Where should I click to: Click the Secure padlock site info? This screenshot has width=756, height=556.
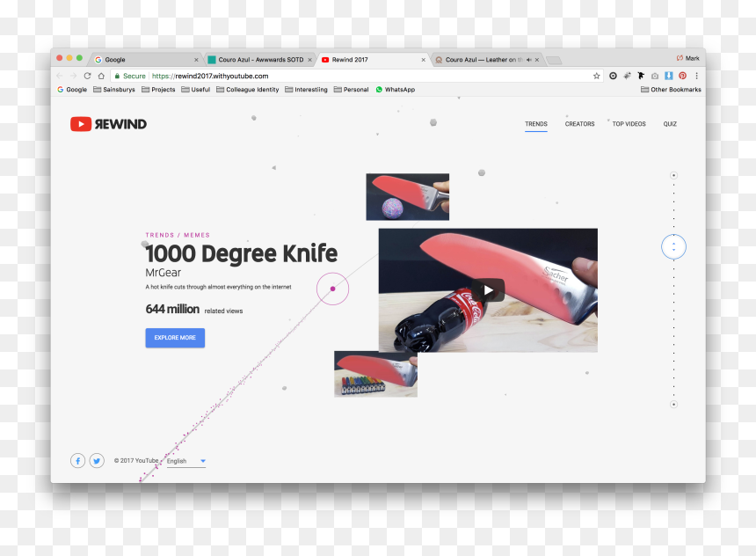coord(130,76)
